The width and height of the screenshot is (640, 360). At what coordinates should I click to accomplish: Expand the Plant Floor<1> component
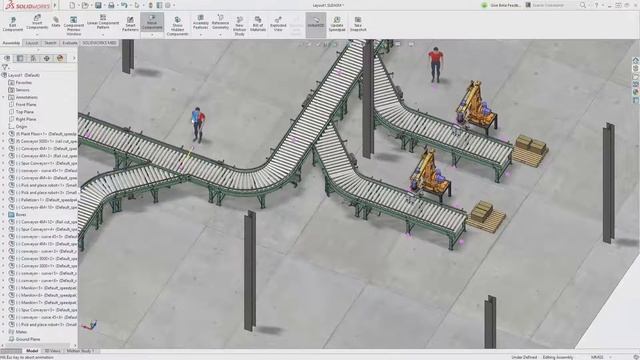click(x=4, y=134)
